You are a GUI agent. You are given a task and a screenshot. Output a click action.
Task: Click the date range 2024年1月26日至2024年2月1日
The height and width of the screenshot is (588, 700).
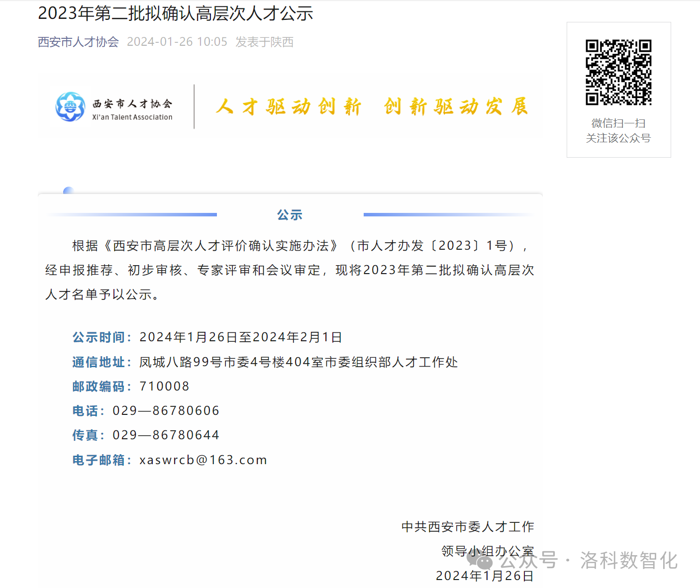click(x=241, y=337)
